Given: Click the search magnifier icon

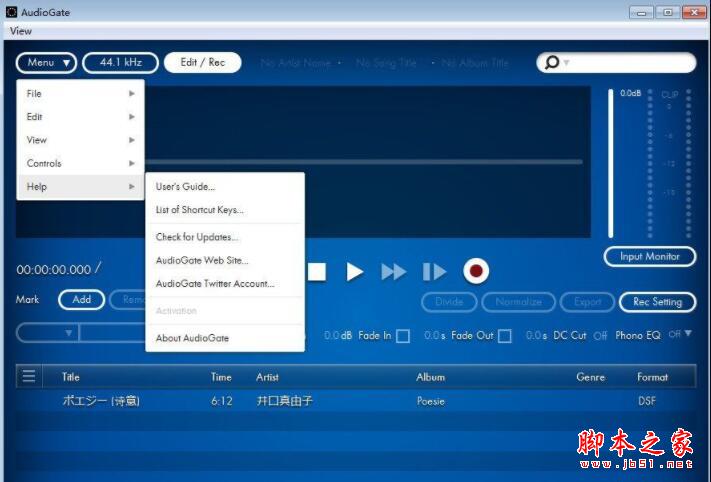Looking at the screenshot, I should coord(551,62).
